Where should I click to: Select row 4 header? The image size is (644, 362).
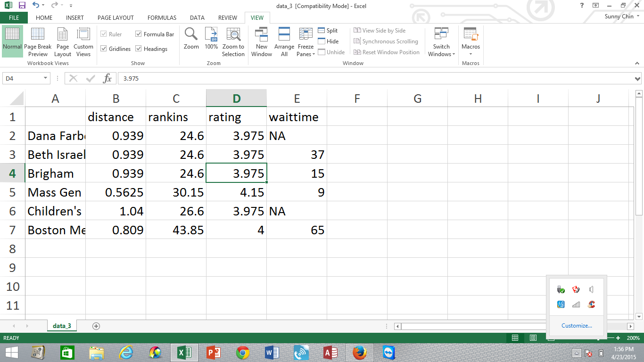click(12, 173)
